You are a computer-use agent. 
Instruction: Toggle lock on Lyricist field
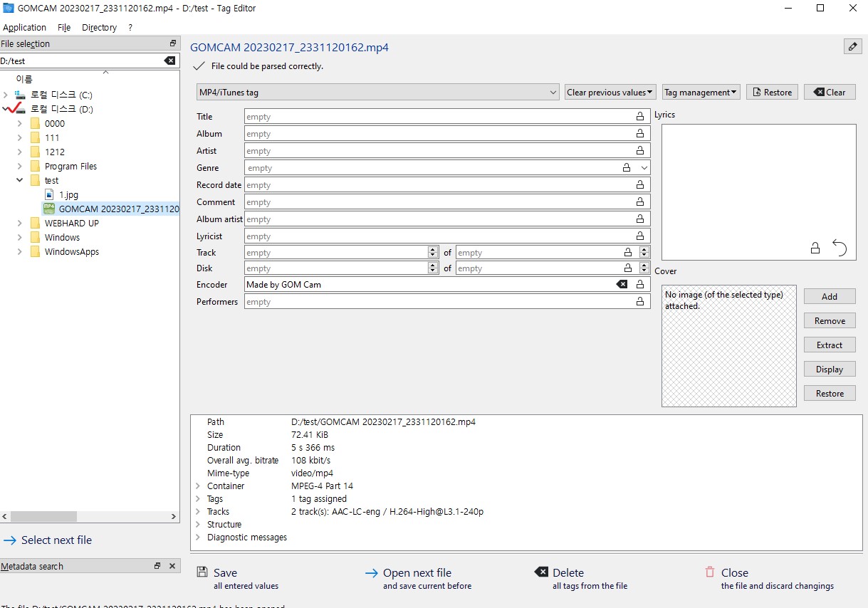coord(640,236)
